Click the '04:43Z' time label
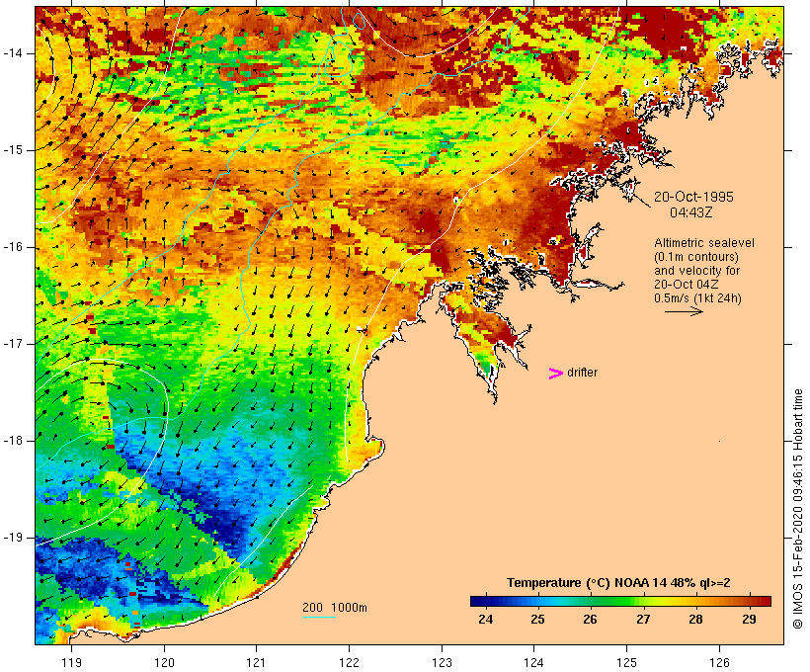Viewport: 810px width, 672px height. tap(691, 212)
